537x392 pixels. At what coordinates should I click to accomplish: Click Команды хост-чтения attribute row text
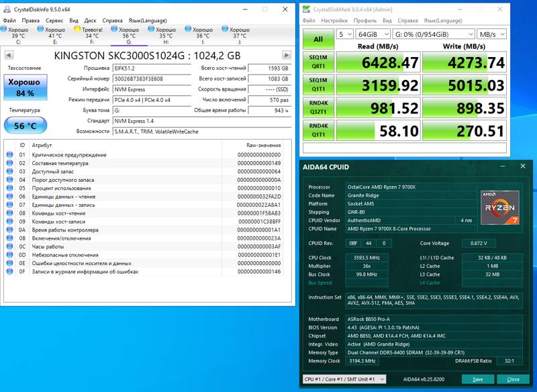(x=58, y=213)
